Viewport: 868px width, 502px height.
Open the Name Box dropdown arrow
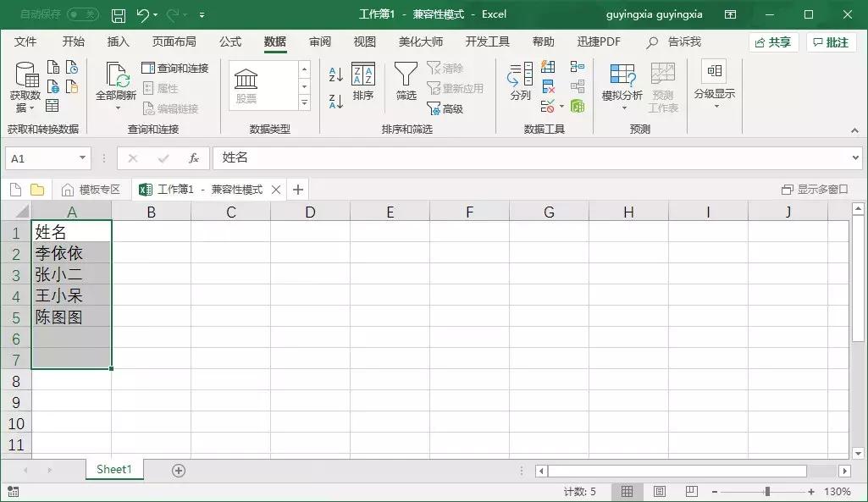[x=80, y=157]
